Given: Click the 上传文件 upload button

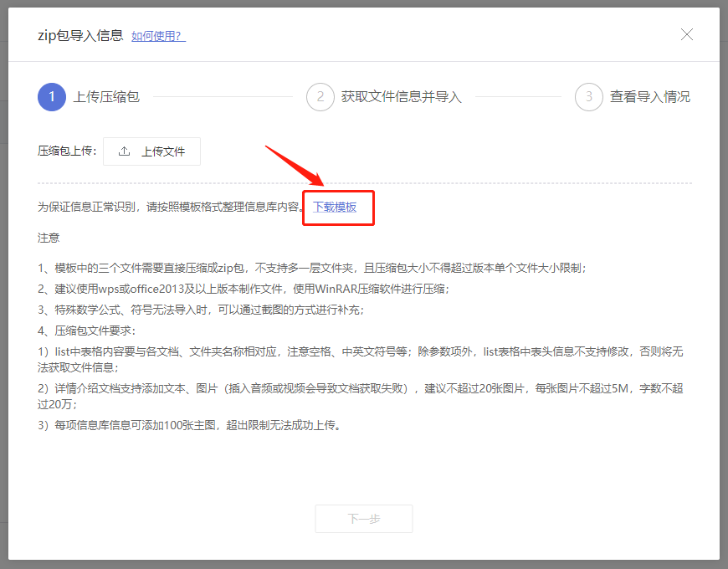Looking at the screenshot, I should [x=151, y=151].
